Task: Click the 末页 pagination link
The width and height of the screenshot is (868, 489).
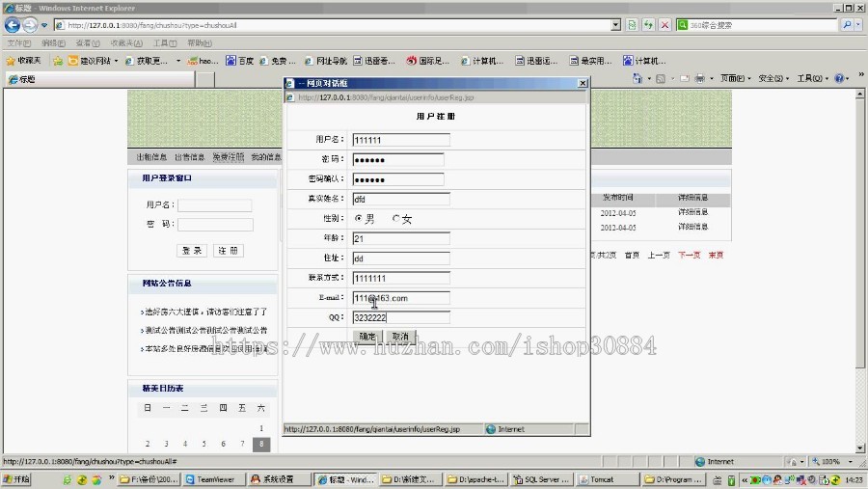Action: [x=716, y=256]
